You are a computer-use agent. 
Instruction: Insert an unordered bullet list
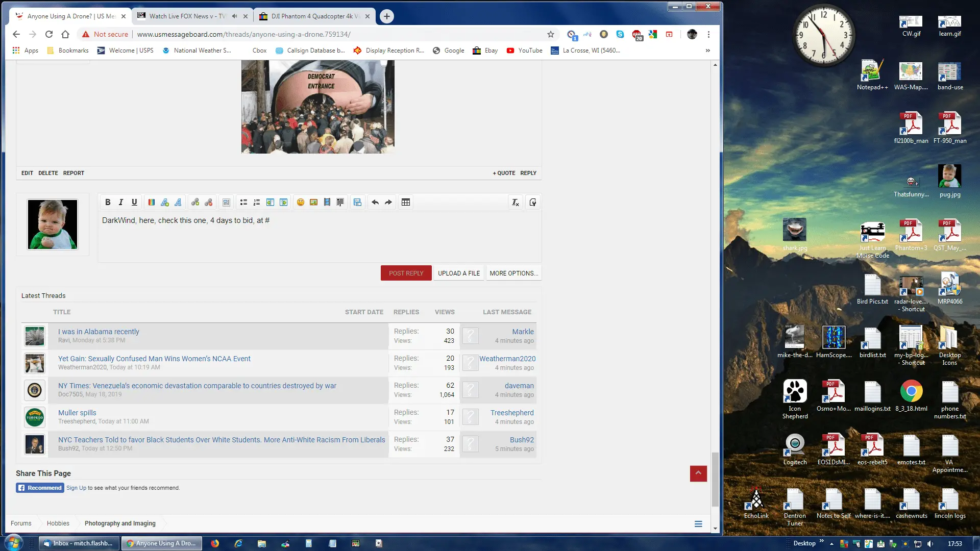tap(243, 203)
